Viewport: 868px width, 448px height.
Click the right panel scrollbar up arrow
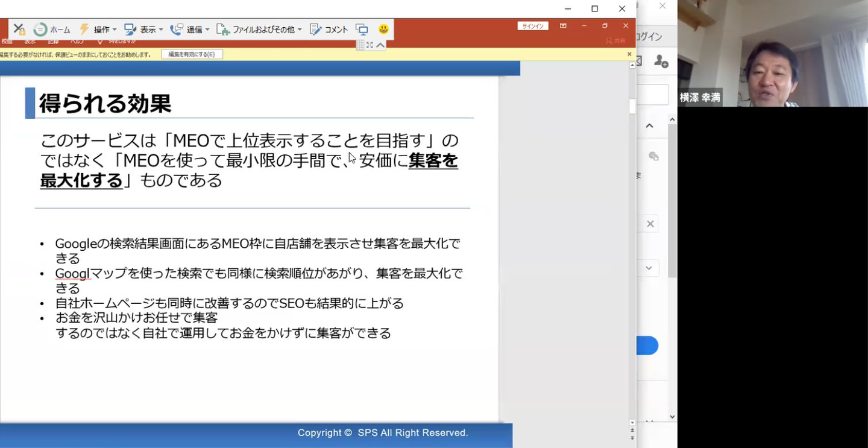(672, 120)
